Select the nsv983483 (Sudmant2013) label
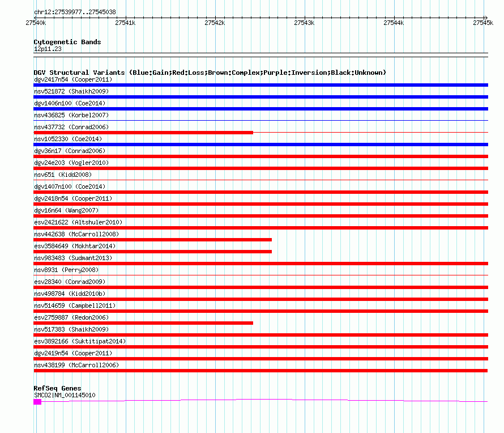This screenshot has height=433, width=504. [73, 258]
